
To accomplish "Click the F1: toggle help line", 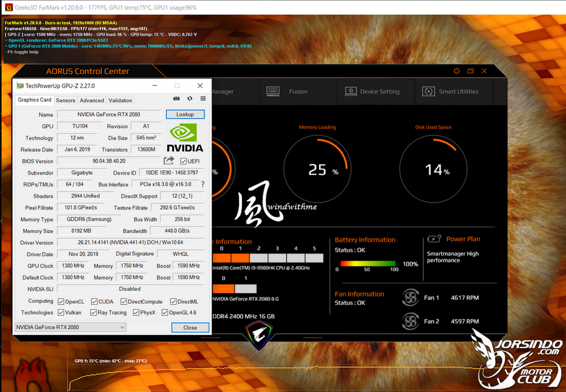I will 22,52.
